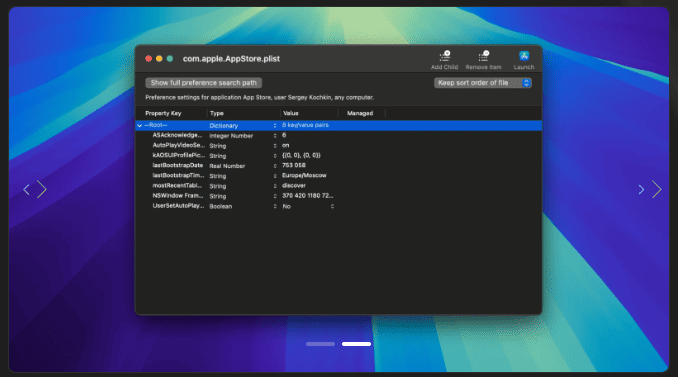Screen dimensions: 678x377
Task: Open type stepper for lastBootstrapDate row
Action: tap(275, 166)
